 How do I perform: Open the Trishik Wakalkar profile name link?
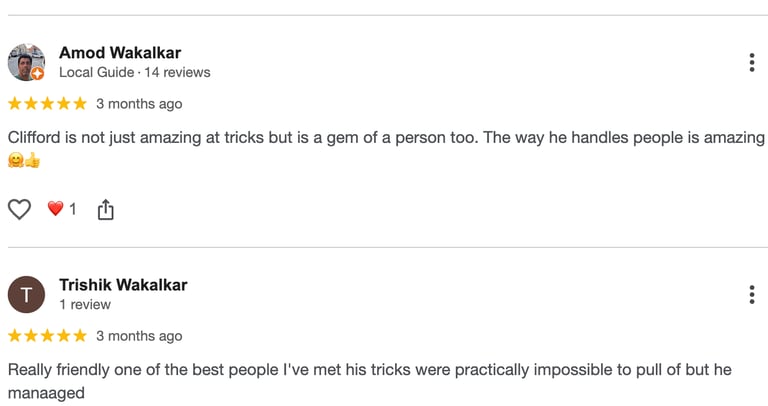click(x=123, y=284)
